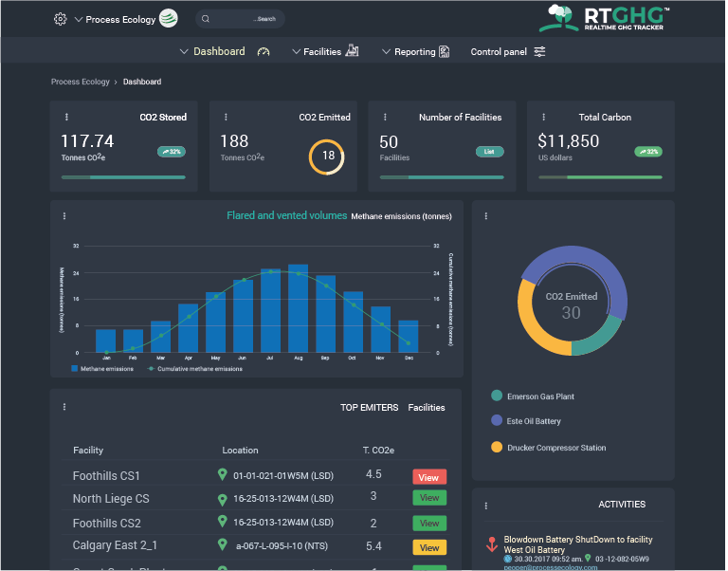The height and width of the screenshot is (571, 728).
Task: Click the Dashboard speedometer icon
Action: [264, 51]
